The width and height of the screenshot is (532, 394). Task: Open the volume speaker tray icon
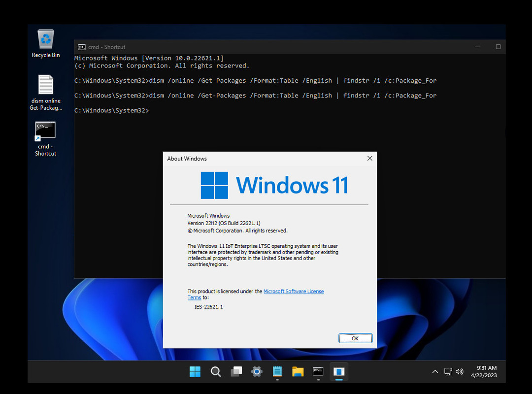460,372
